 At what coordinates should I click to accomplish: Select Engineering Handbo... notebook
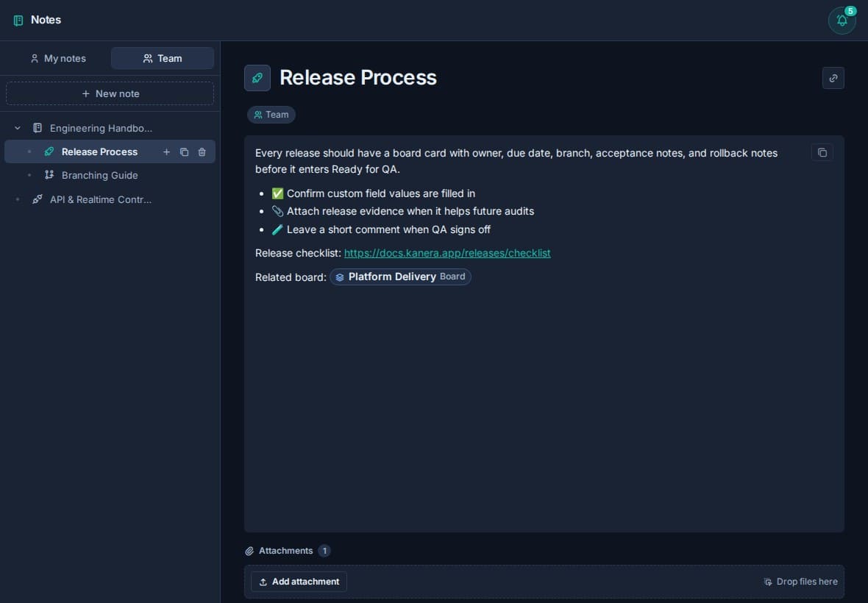(110, 128)
